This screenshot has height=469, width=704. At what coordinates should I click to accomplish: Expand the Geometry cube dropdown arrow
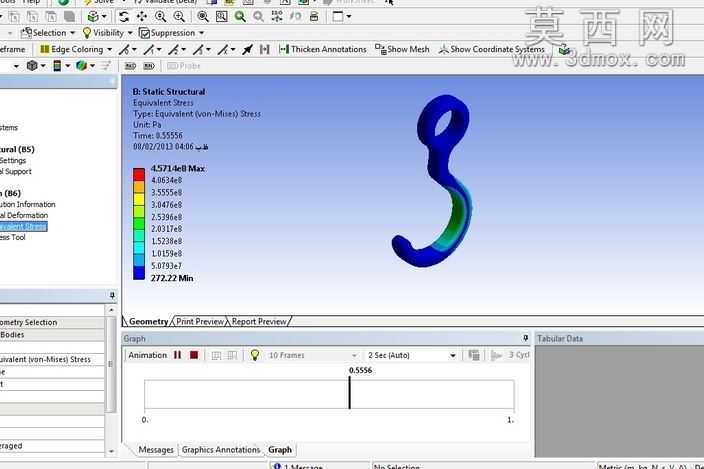coord(43,66)
